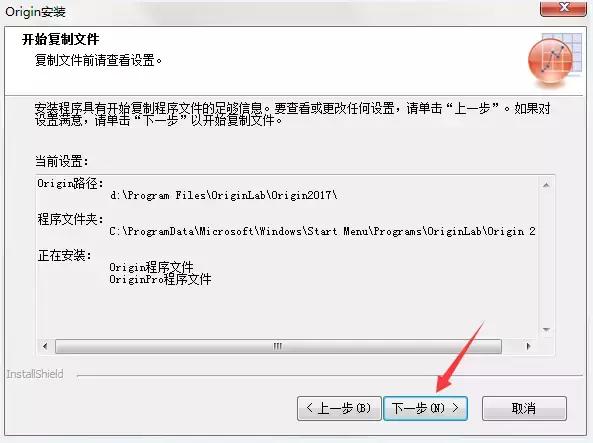Viewport: 593px width, 443px height.
Task: Select the d:\Program Files\OriginLab\Origin2017\ path line
Action: click(x=224, y=196)
